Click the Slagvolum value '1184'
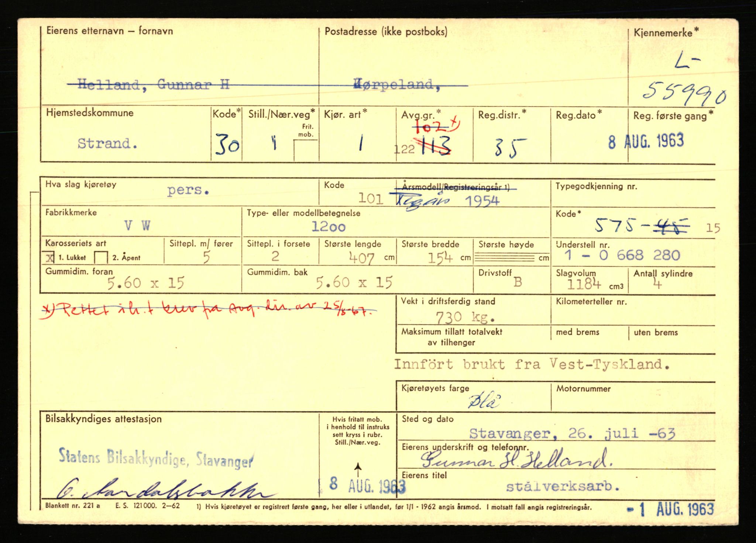Image resolution: width=756 pixels, height=543 pixels. (584, 284)
